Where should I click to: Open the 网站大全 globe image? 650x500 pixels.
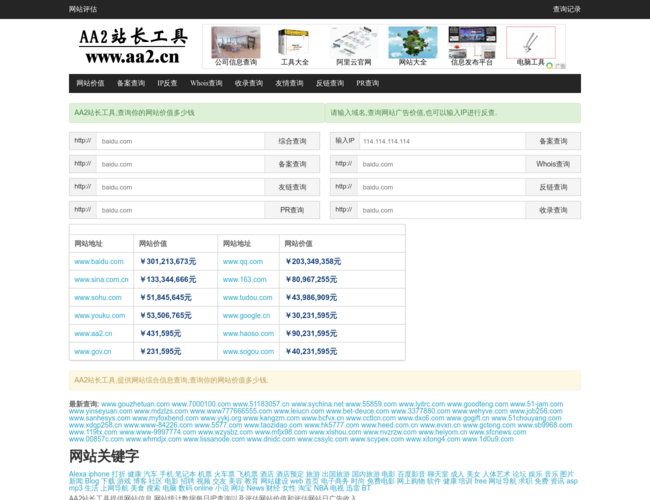[412, 42]
